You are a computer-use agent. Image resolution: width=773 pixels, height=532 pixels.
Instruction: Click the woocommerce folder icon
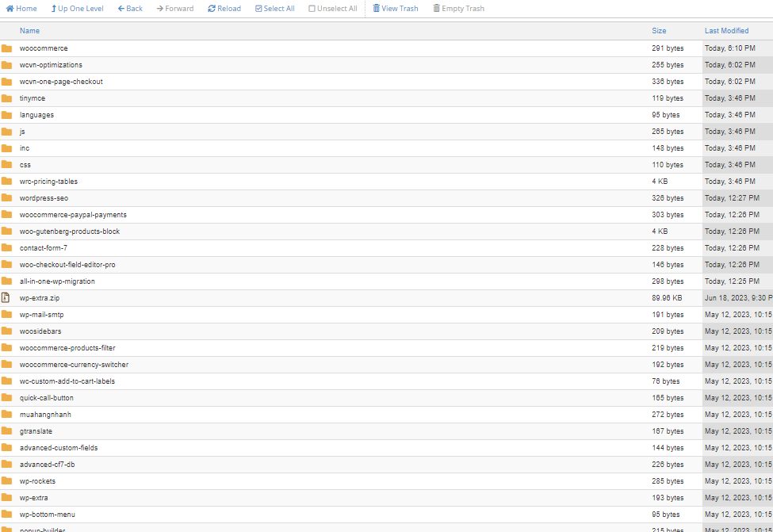pos(6,48)
